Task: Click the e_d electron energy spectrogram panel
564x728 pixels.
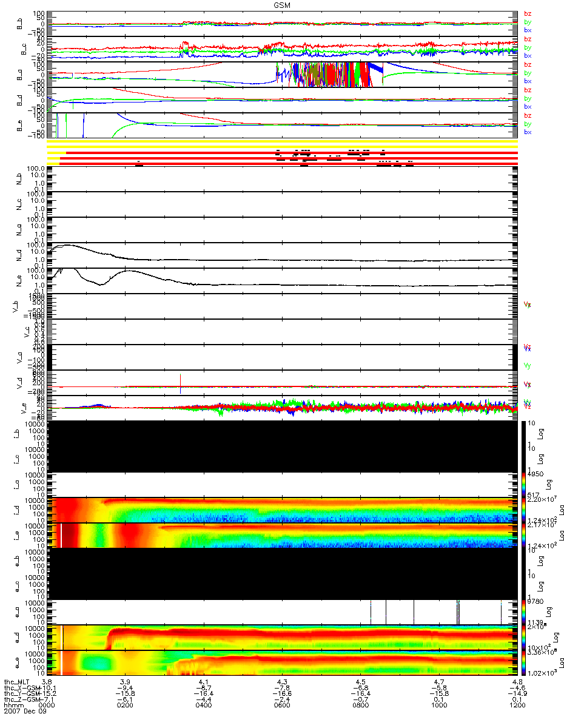Action: pyautogui.click(x=282, y=637)
